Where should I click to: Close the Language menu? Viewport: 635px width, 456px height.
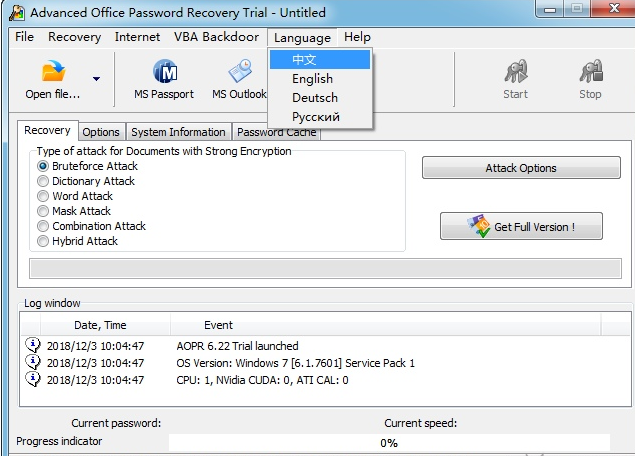coord(302,38)
